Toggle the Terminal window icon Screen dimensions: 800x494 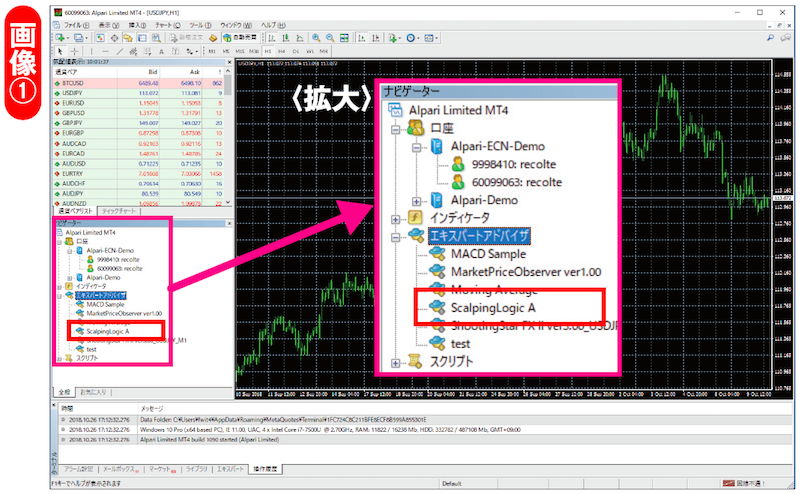tap(142, 38)
